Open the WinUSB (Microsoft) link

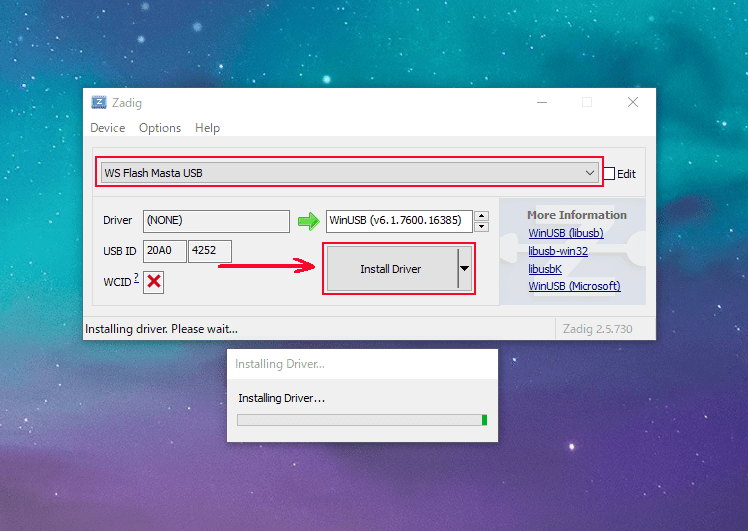(574, 286)
